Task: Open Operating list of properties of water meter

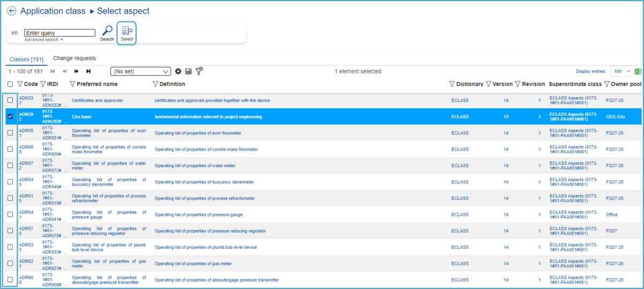Action: [108, 166]
